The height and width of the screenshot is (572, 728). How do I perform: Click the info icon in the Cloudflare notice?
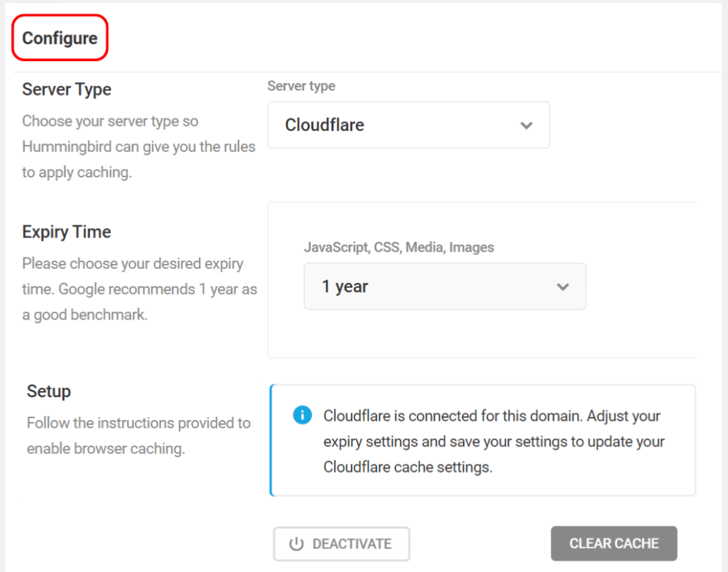point(303,415)
